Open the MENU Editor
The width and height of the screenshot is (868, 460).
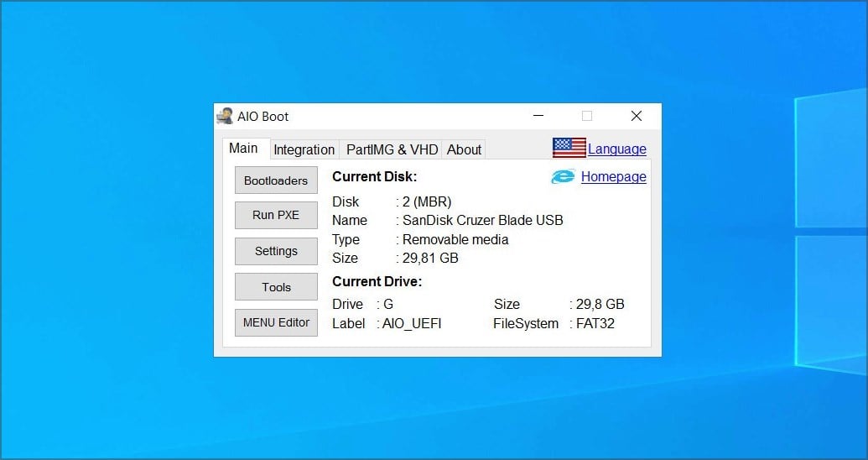[x=276, y=322]
